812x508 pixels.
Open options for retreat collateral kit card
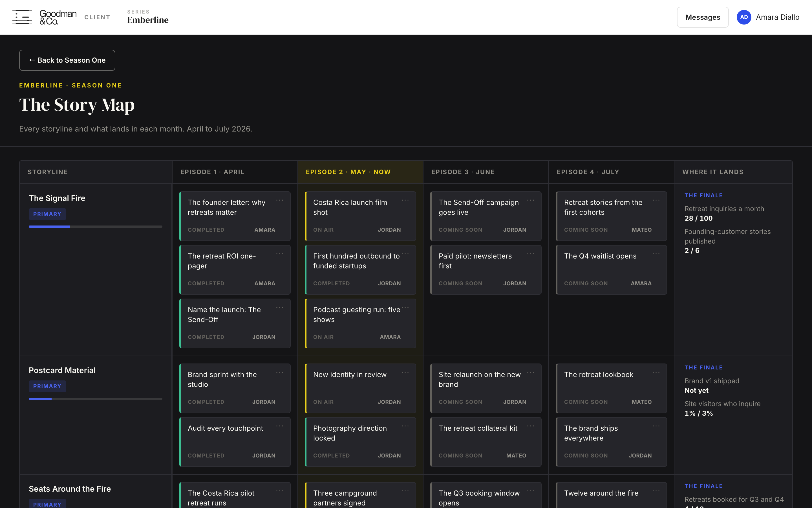[x=531, y=426]
